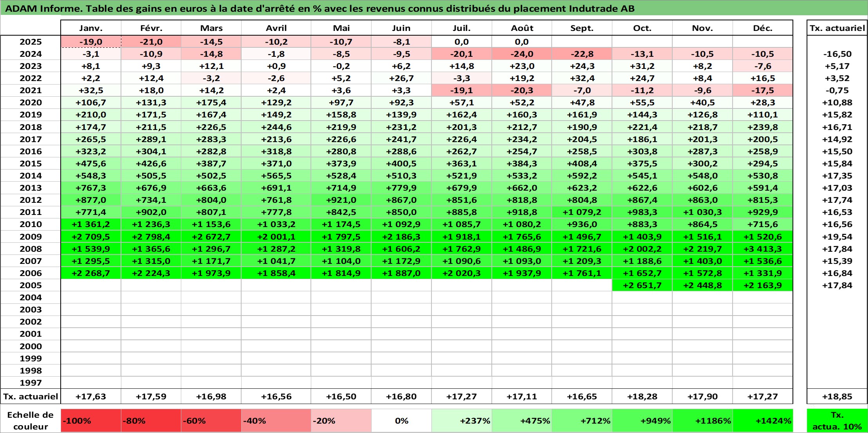Select cell -19,0 for January 2025

click(91, 42)
